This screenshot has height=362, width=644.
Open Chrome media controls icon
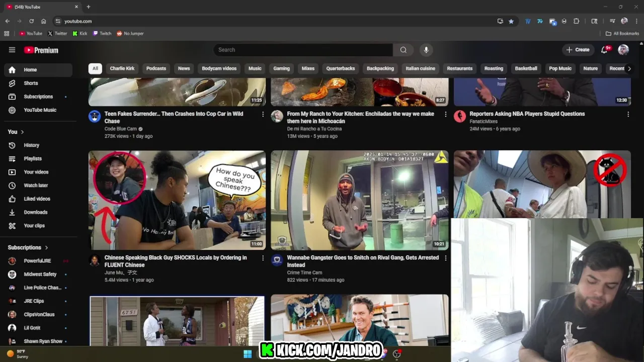[612, 21]
